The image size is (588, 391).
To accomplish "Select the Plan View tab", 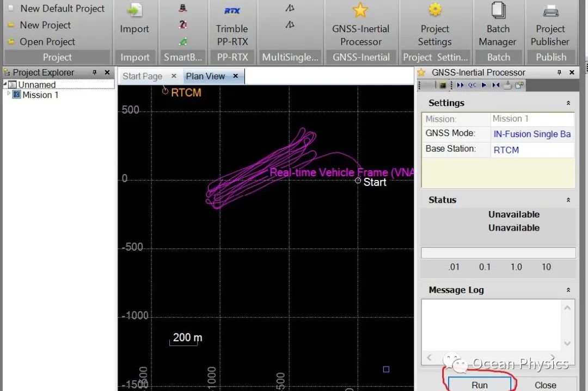I will [205, 77].
